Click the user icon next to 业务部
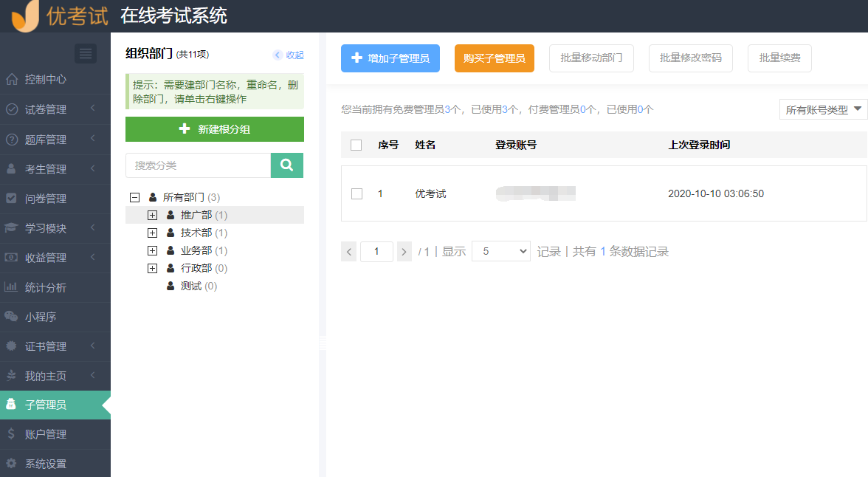Screen dimensions: 868x477 (170, 250)
